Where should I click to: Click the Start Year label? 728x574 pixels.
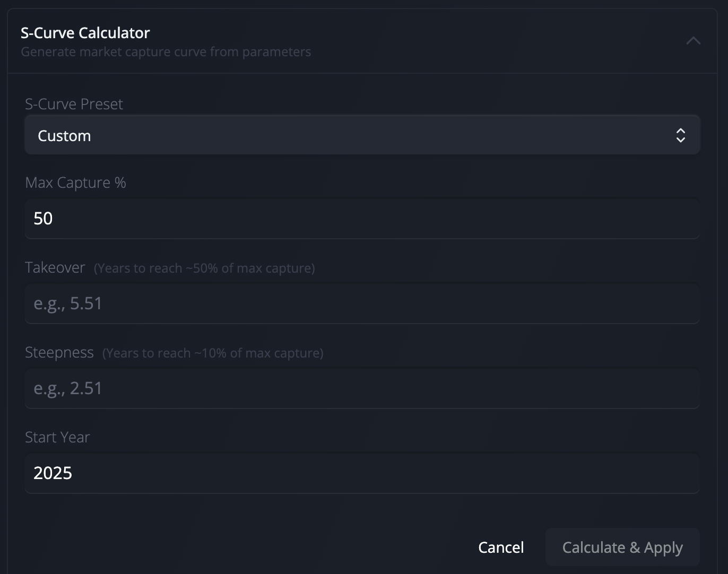pos(57,437)
